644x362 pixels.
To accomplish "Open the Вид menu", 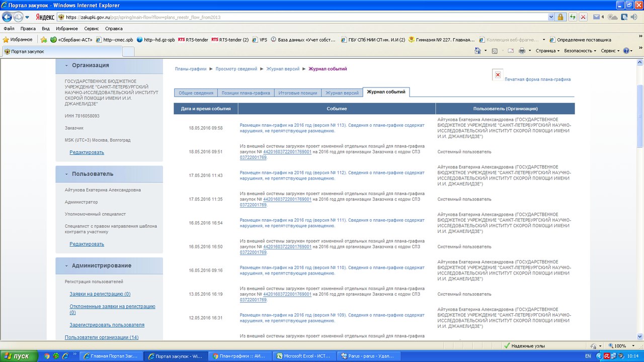I will pyautogui.click(x=46, y=29).
